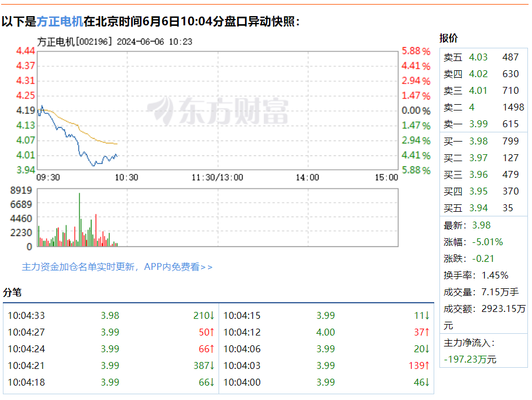Viewport: 532px width, 400px height.
Task: Click the 主力净流入 -197.23万元 value
Action: click(x=470, y=359)
